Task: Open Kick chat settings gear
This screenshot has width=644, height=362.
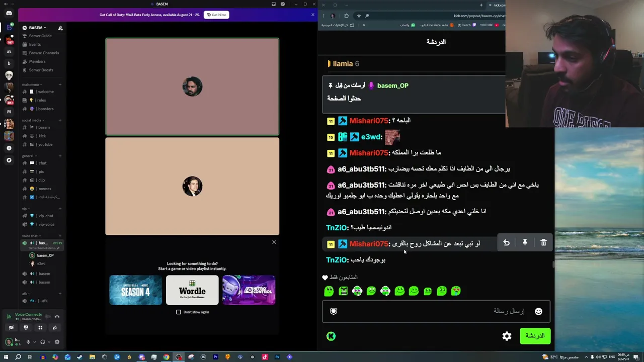Action: [507, 336]
